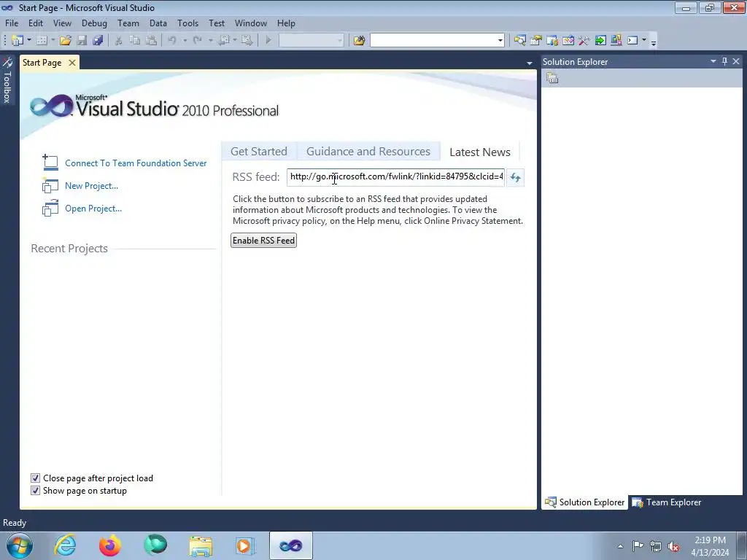
Task: Click the New Project... link
Action: (91, 186)
